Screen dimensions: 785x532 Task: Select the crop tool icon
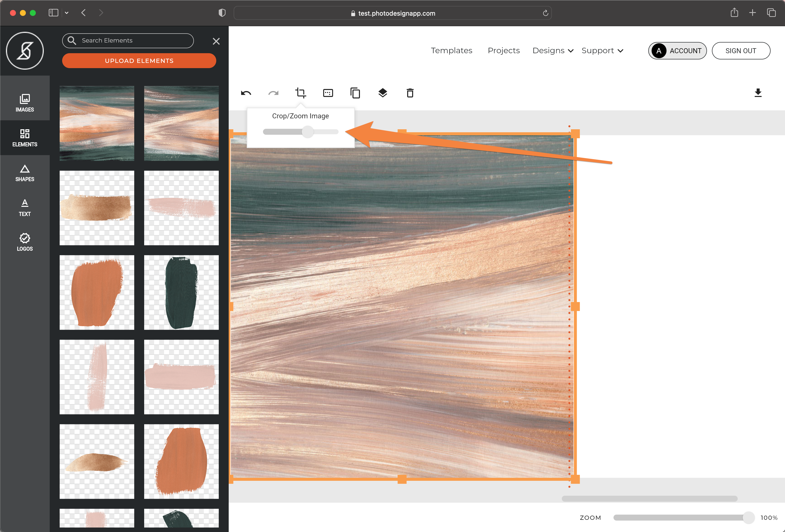[301, 93]
